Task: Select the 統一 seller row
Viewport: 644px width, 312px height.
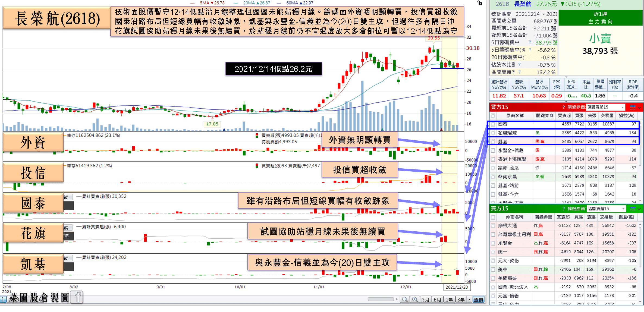Action: [564, 252]
